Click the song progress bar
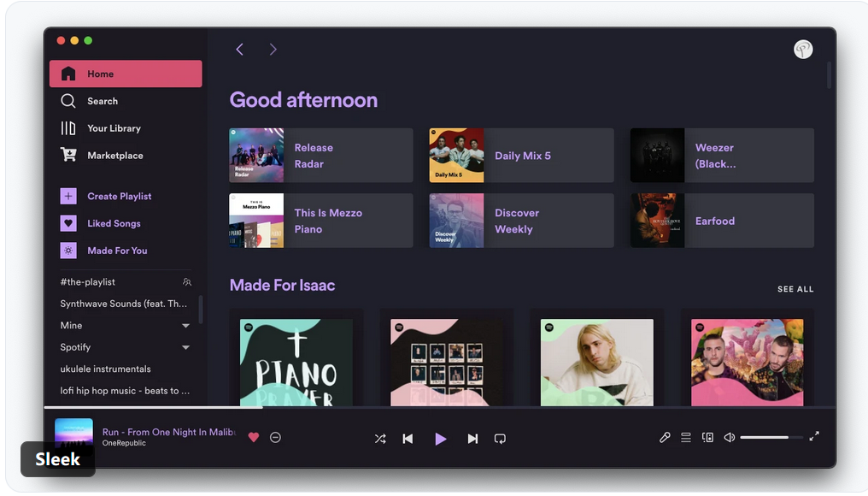 pos(439,407)
